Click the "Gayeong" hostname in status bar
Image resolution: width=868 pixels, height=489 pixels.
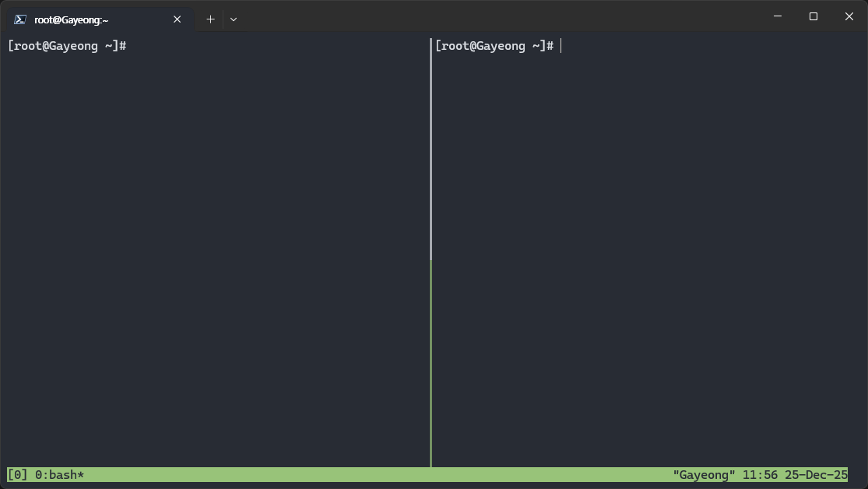click(x=704, y=474)
